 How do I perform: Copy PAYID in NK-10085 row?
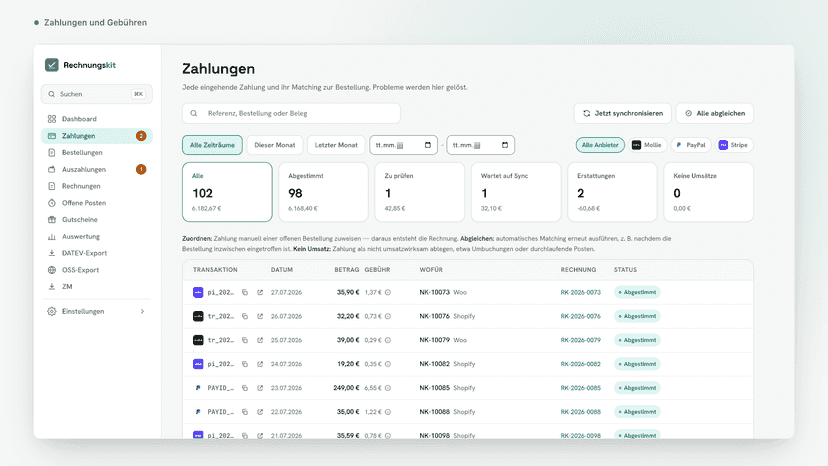point(245,388)
